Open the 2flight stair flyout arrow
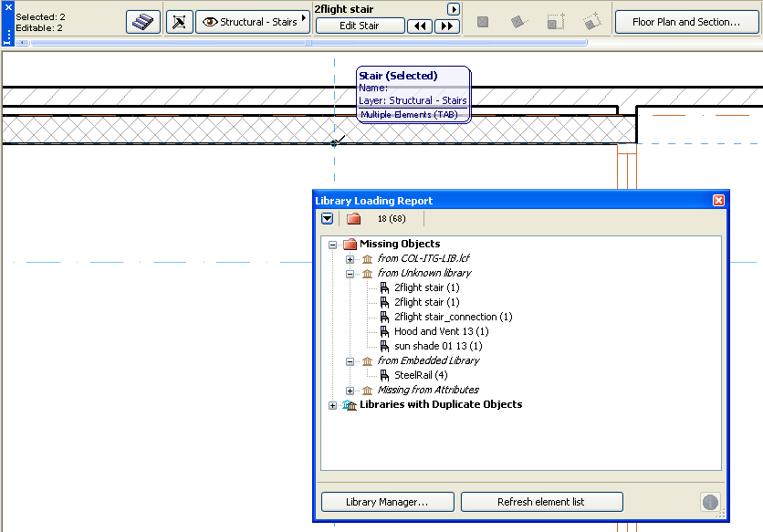The image size is (763, 532). click(453, 9)
